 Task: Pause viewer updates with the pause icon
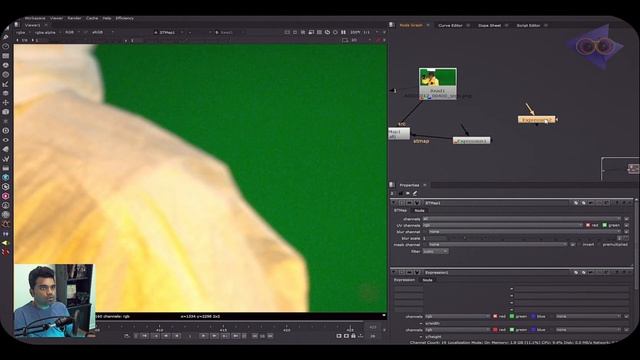(343, 32)
